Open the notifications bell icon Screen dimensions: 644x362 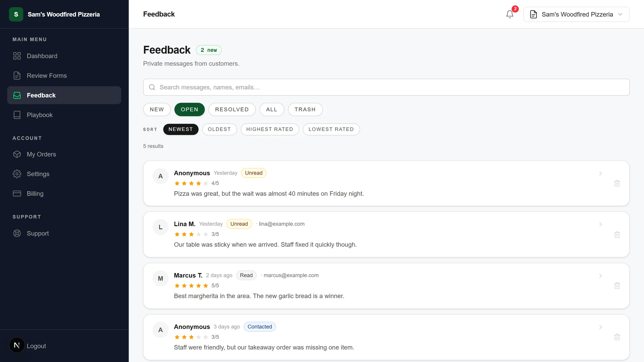510,14
